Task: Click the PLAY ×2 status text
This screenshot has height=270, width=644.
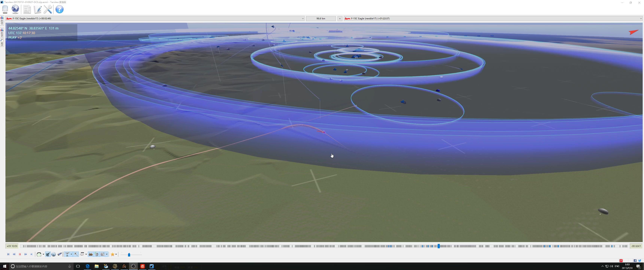Action: point(15,37)
